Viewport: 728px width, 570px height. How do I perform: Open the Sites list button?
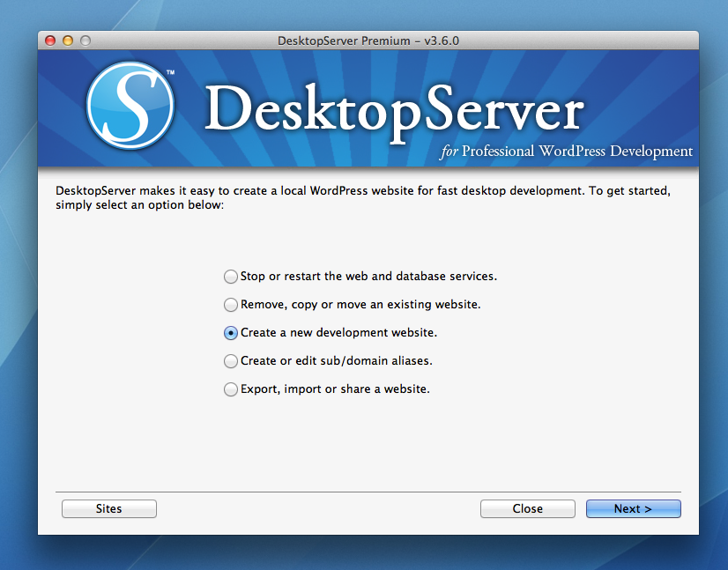(108, 509)
